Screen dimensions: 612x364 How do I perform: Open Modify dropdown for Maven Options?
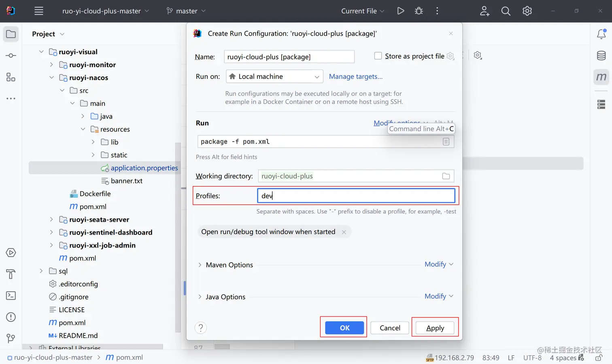[x=439, y=264]
